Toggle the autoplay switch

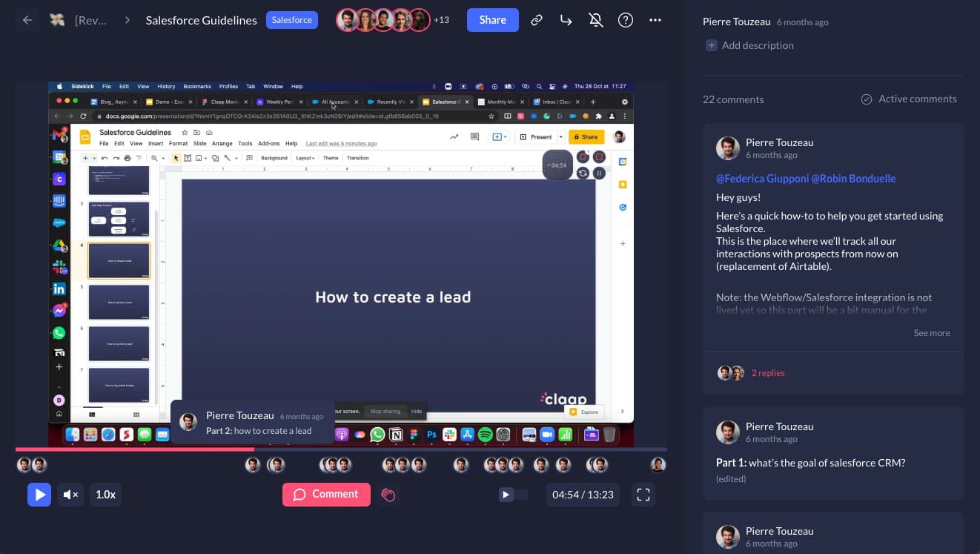tap(514, 495)
